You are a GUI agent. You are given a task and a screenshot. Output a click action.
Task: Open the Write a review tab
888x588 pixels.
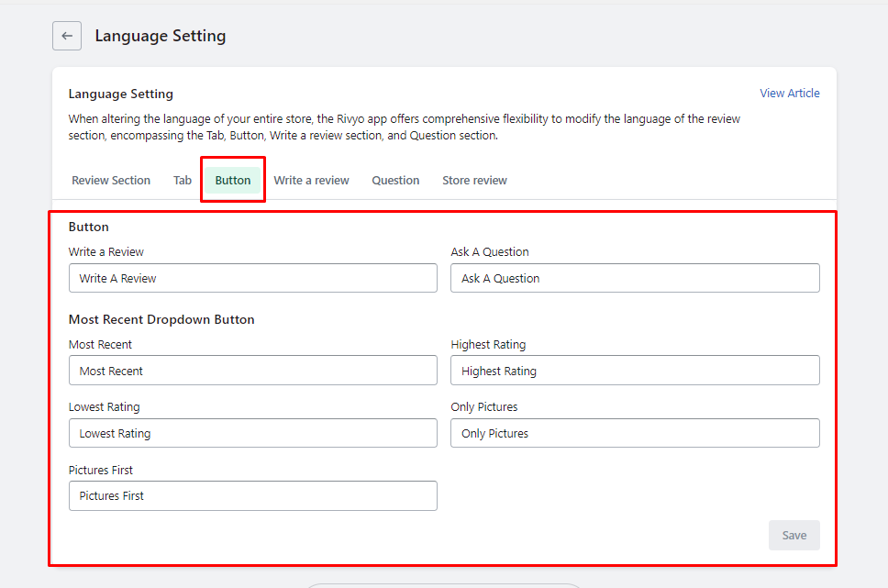(311, 180)
